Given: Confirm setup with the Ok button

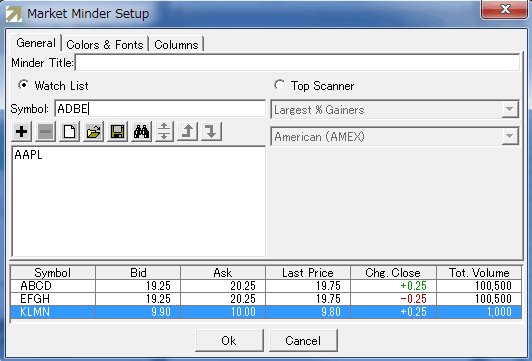Looking at the screenshot, I should (x=229, y=340).
